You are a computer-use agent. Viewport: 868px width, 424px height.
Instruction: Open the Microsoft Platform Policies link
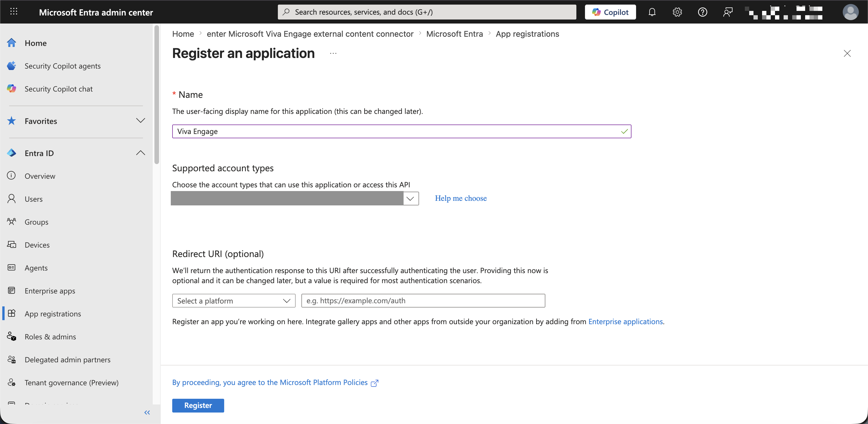270,382
